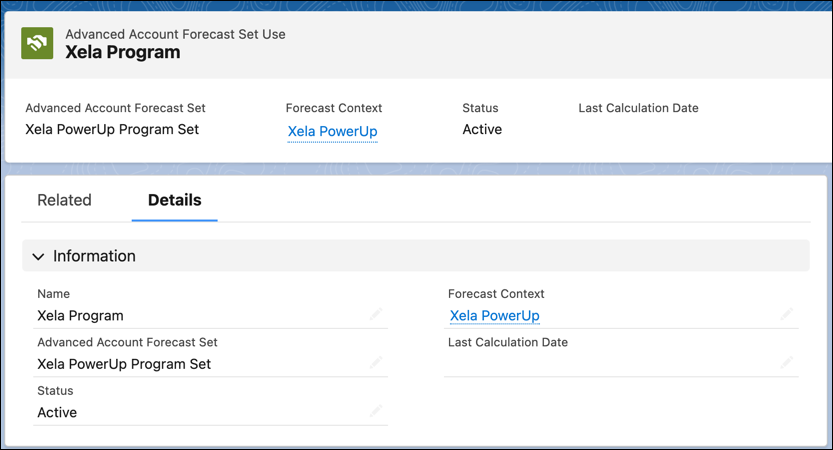Click Last Calculation Date label in header
The height and width of the screenshot is (450, 833).
[638, 108]
